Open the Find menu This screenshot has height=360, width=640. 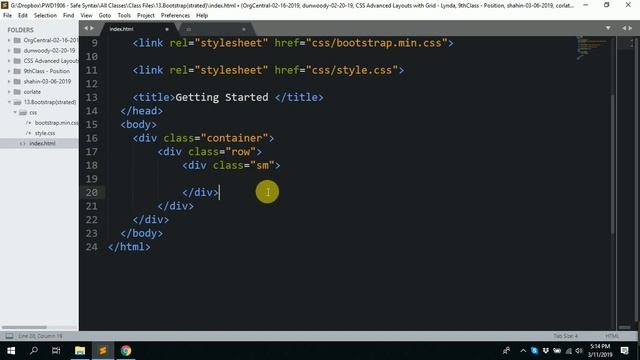click(68, 16)
